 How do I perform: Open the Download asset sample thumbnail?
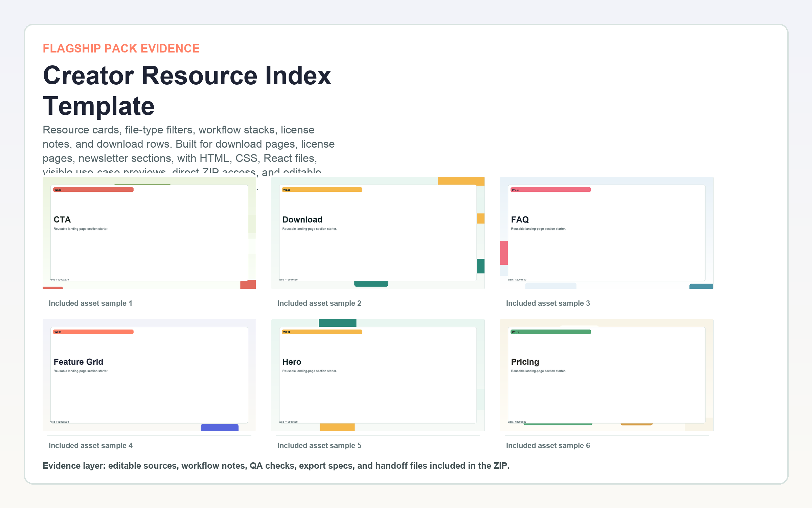(x=378, y=233)
